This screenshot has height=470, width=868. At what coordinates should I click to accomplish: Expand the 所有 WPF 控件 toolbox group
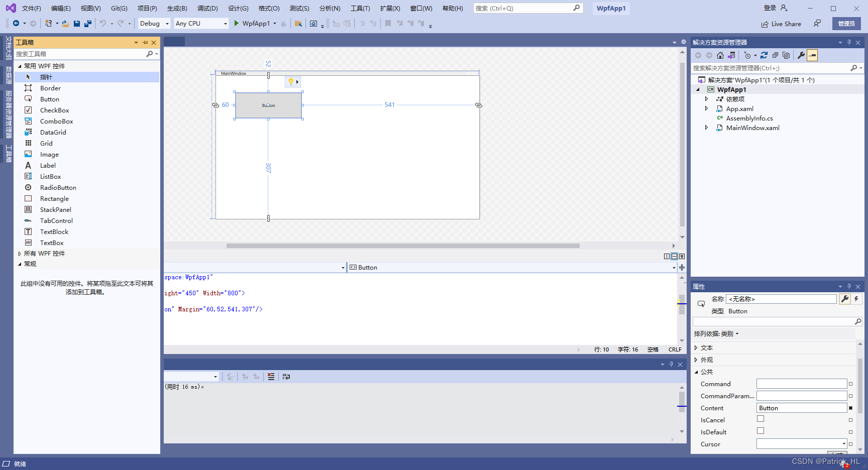(x=20, y=254)
